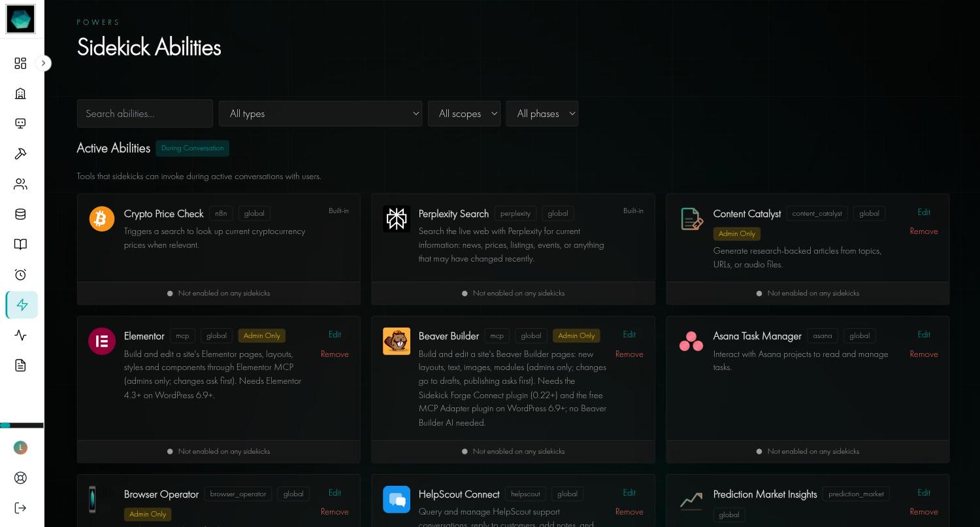Open the lifebuoy support icon
This screenshot has width=980, height=527.
click(20, 477)
